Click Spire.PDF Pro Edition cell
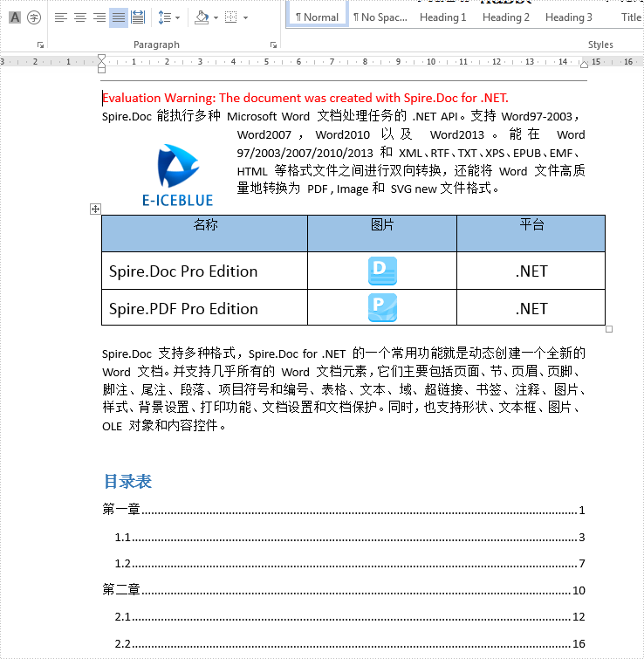644x659 pixels. click(x=204, y=307)
